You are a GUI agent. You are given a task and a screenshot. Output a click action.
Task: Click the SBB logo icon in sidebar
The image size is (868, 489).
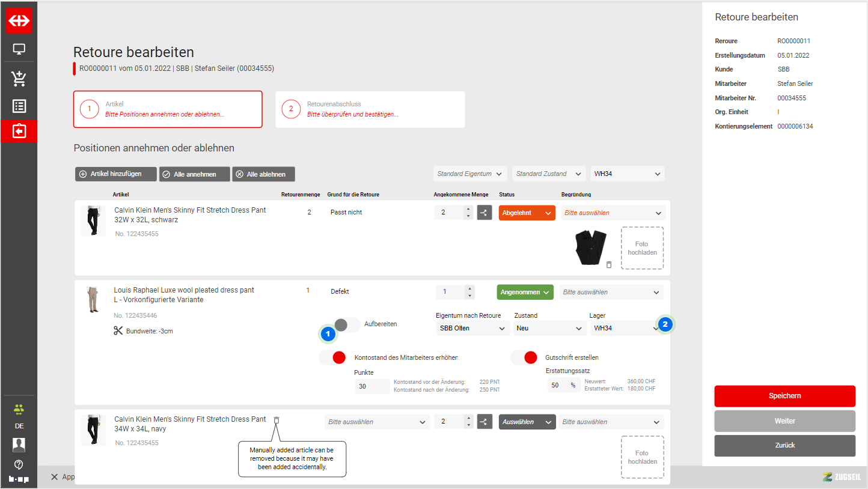tap(19, 21)
